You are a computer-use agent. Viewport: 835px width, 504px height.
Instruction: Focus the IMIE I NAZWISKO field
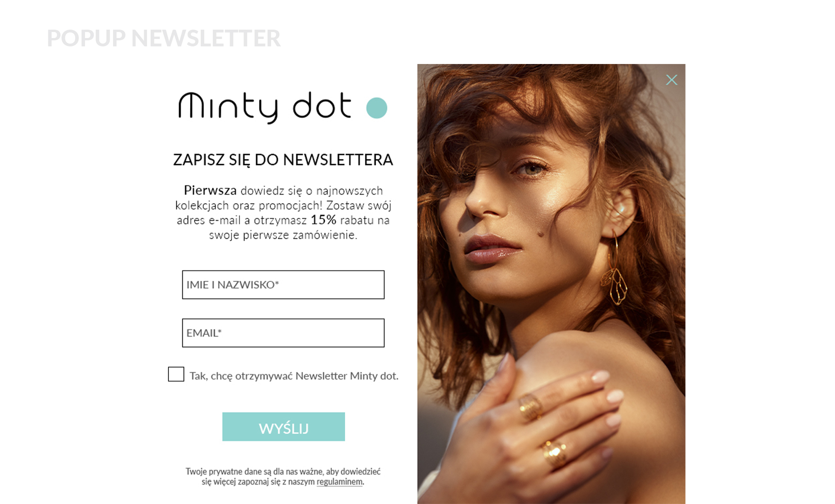(283, 285)
